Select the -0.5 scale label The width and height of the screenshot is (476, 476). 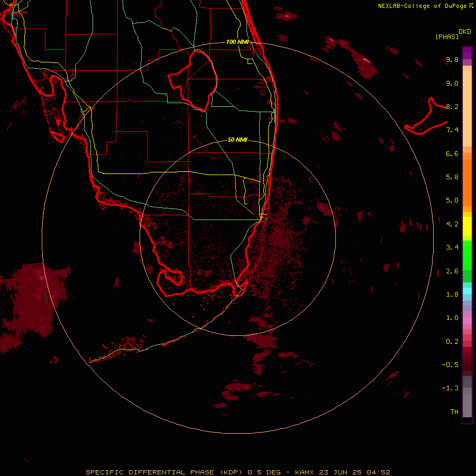tap(450, 365)
